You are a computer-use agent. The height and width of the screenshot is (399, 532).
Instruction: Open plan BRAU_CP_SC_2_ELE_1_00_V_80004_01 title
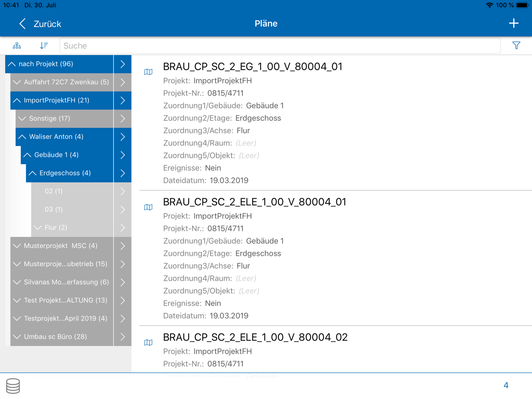pos(255,202)
